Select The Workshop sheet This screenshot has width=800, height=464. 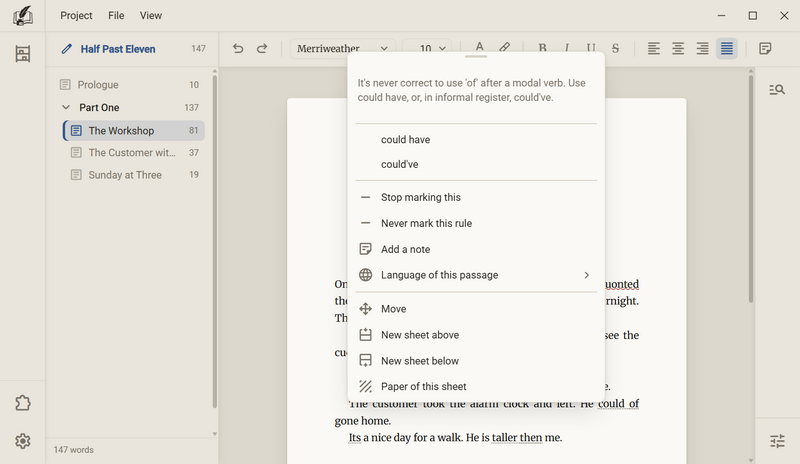point(134,131)
